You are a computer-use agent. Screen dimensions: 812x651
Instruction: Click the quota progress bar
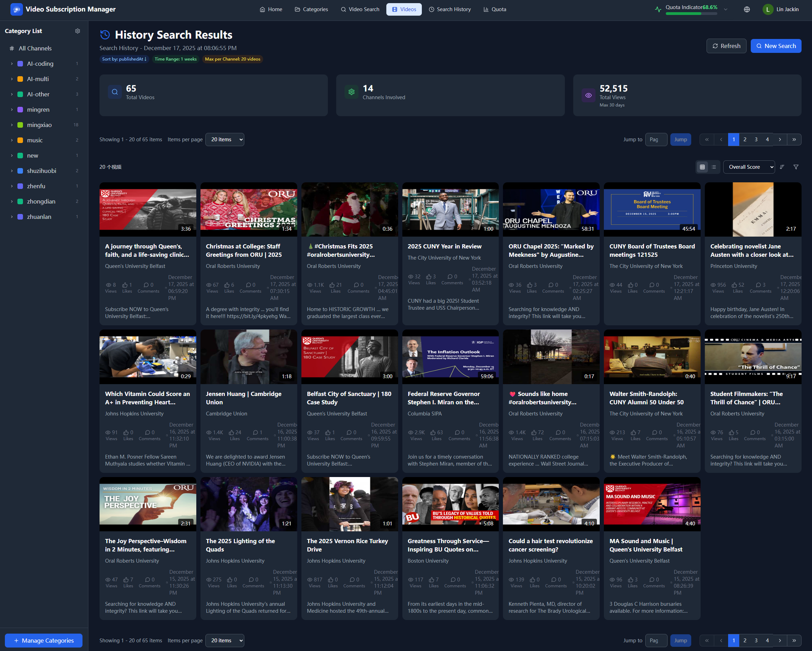tap(692, 14)
